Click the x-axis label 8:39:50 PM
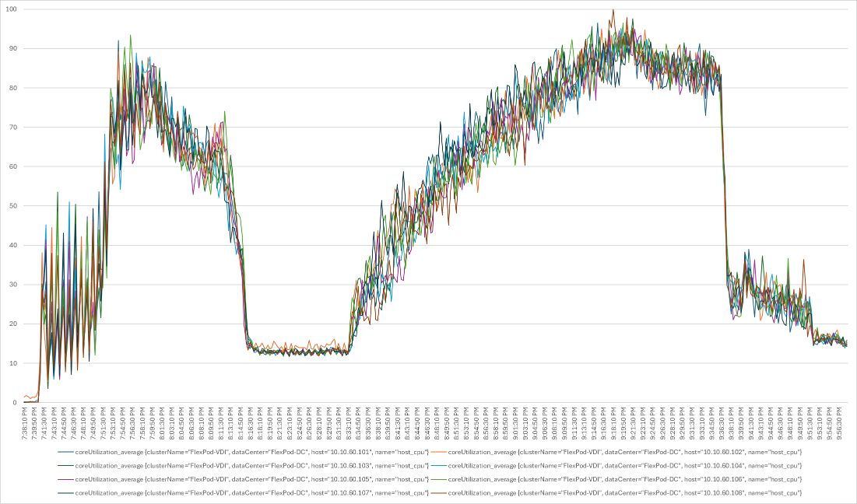Viewport: 857px width, 504px height. coord(387,422)
